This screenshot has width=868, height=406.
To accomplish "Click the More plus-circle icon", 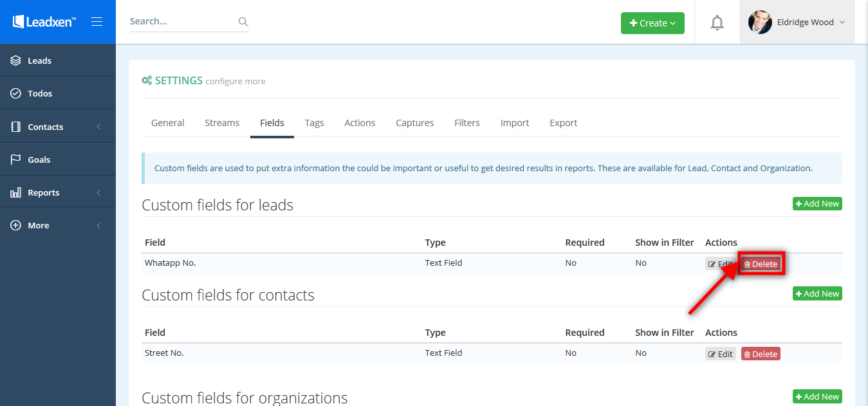I will point(16,225).
